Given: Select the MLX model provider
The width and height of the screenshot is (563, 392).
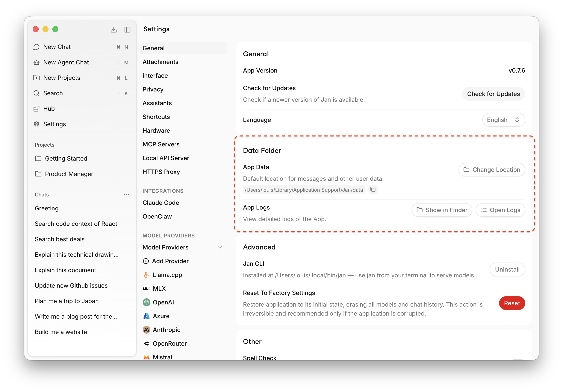Looking at the screenshot, I should [x=159, y=289].
